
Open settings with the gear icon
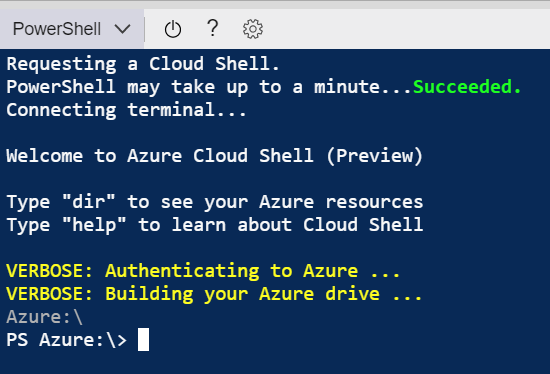pos(253,29)
